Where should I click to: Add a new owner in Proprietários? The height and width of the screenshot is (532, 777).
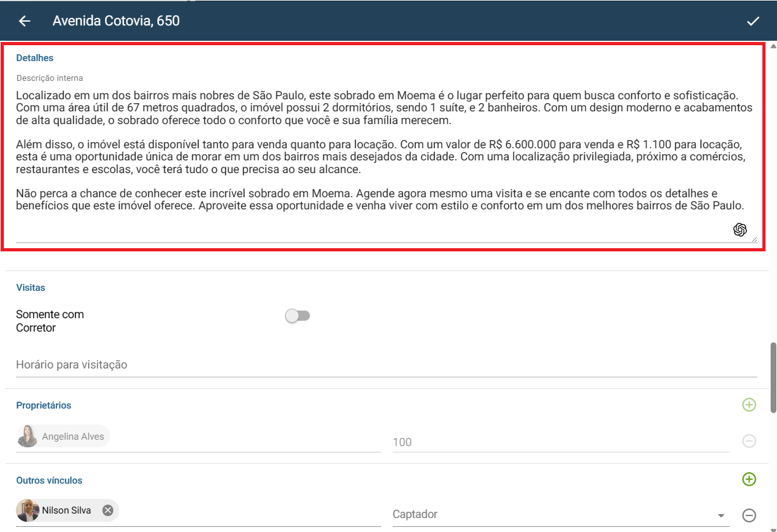point(749,405)
